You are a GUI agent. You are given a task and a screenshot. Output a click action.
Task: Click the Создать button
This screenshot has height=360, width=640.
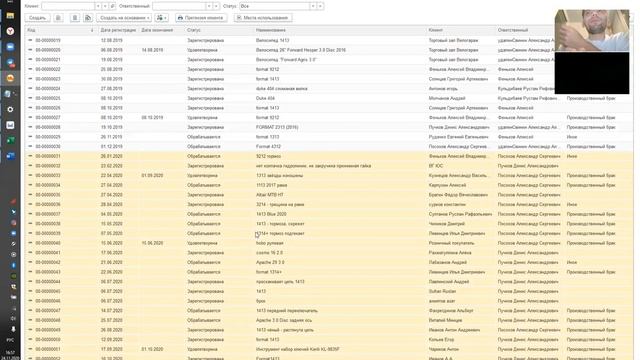37,18
